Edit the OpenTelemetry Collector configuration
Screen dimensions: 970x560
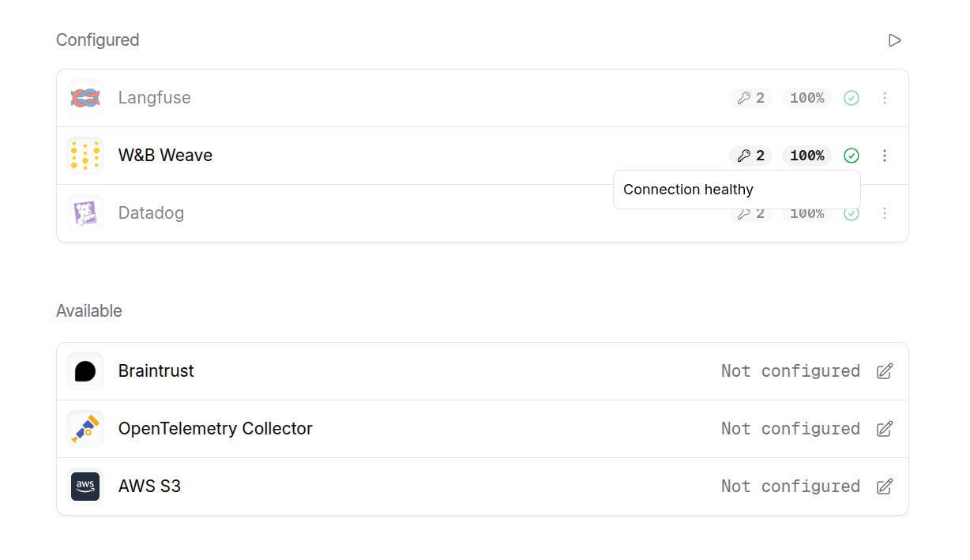point(885,429)
